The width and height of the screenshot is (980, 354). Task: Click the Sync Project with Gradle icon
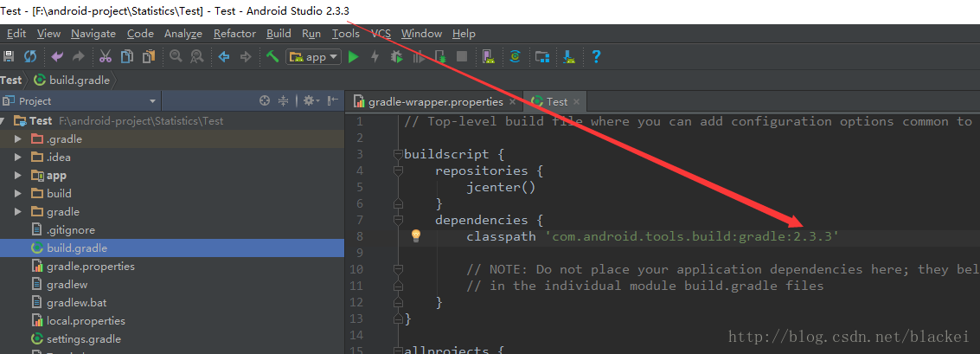pyautogui.click(x=515, y=57)
